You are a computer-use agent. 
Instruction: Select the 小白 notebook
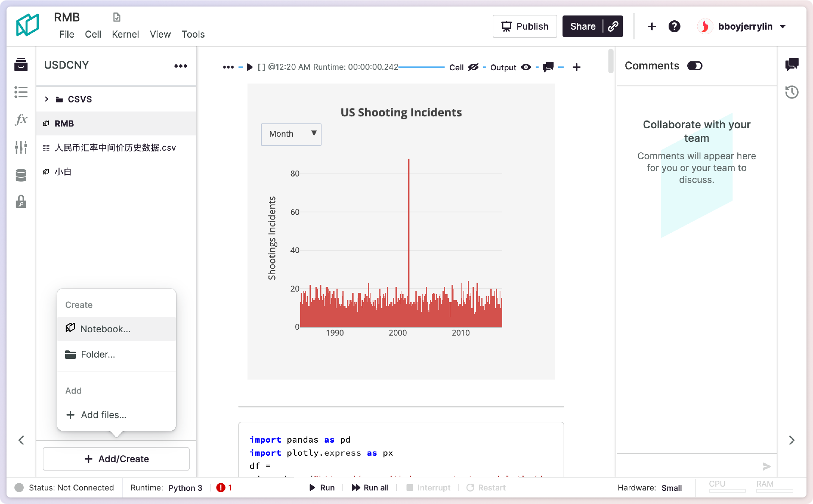click(x=116, y=172)
